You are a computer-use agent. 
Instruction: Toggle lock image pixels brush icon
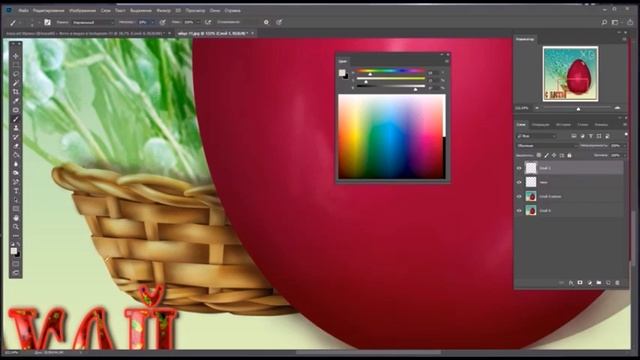(547, 156)
